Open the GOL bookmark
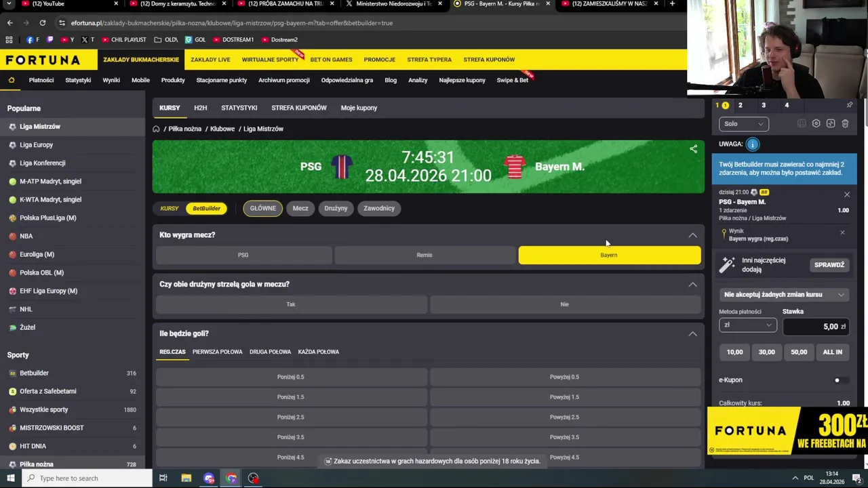 click(x=195, y=39)
